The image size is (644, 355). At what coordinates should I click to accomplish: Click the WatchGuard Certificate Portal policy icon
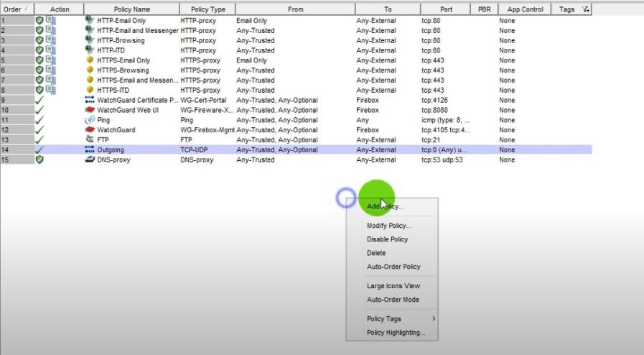89,100
